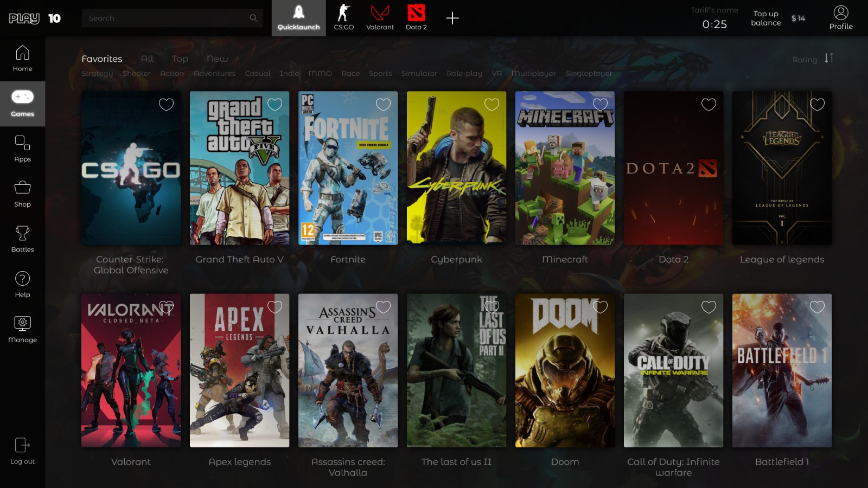Switch to the All games tab
This screenshot has width=868, height=488.
[x=147, y=59]
